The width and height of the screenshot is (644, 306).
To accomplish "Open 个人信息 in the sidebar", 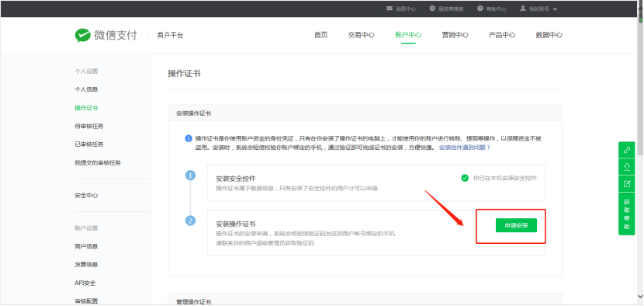I will pyautogui.click(x=86, y=89).
